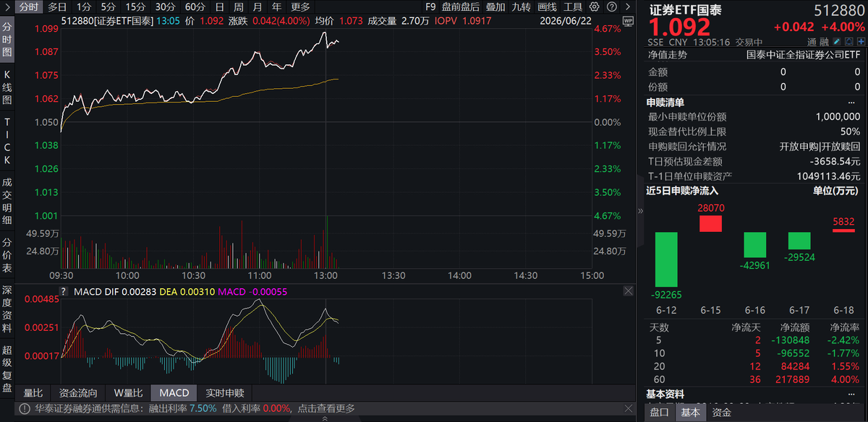Close the MACD indicator panel
The width and height of the screenshot is (868, 422).
click(627, 290)
